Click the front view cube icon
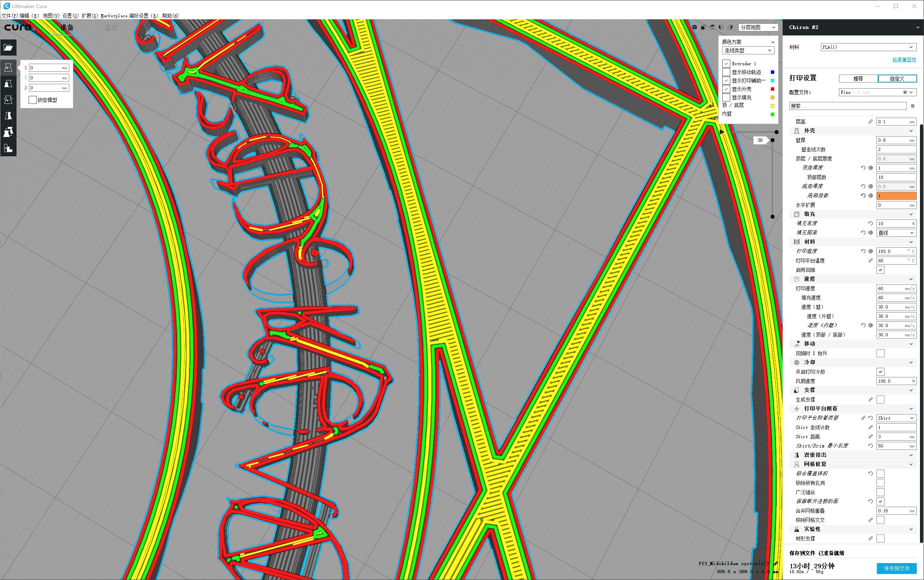The height and width of the screenshot is (580, 924). click(703, 27)
